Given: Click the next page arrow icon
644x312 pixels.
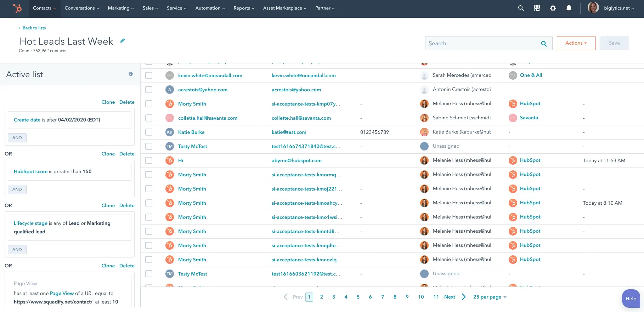Looking at the screenshot, I should pos(464,297).
